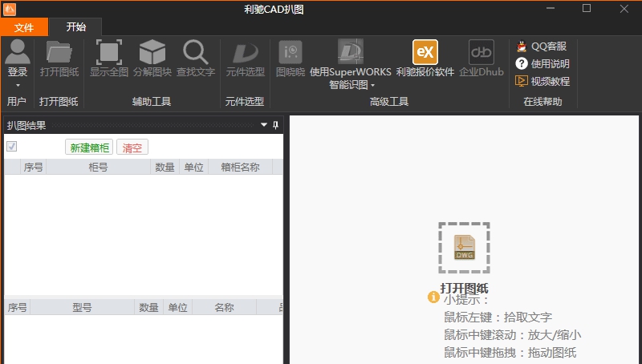This screenshot has height=364, width=642.
Task: Click the 数量 header in cabinet table
Action: tap(165, 167)
